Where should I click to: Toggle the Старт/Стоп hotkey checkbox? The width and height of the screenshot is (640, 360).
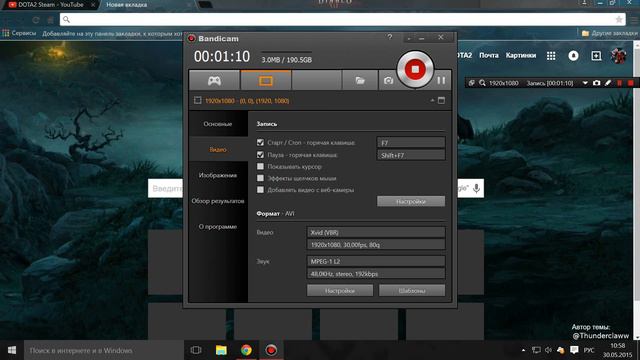tap(260, 142)
